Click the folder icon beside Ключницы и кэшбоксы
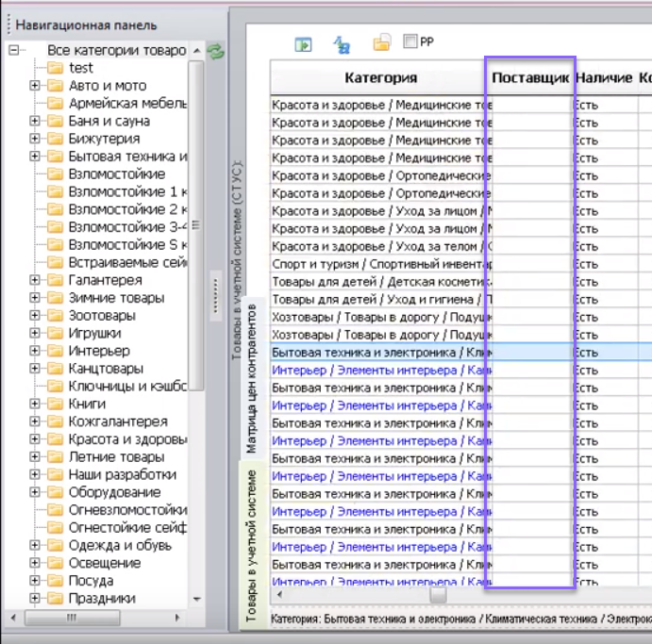Image resolution: width=652 pixels, height=644 pixels. pyautogui.click(x=55, y=386)
